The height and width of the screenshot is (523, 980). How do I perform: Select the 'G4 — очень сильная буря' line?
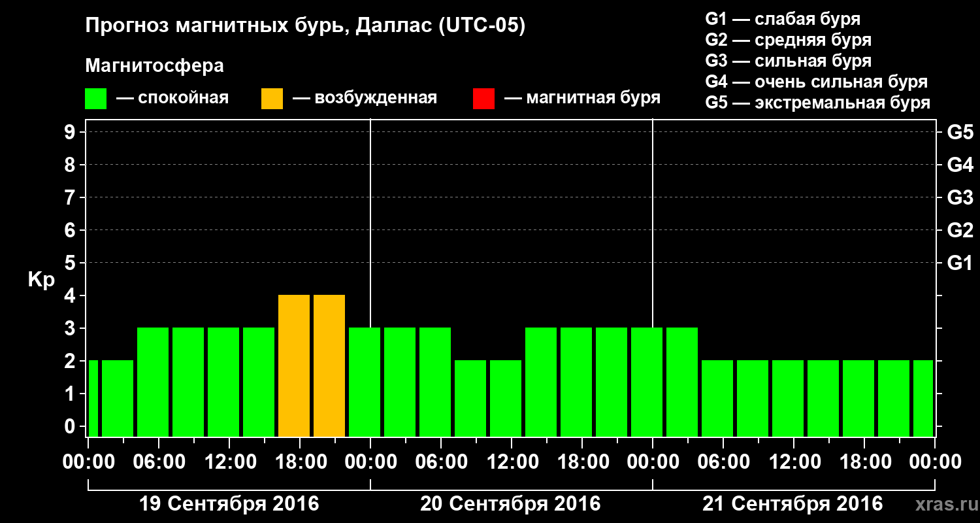pyautogui.click(x=817, y=82)
